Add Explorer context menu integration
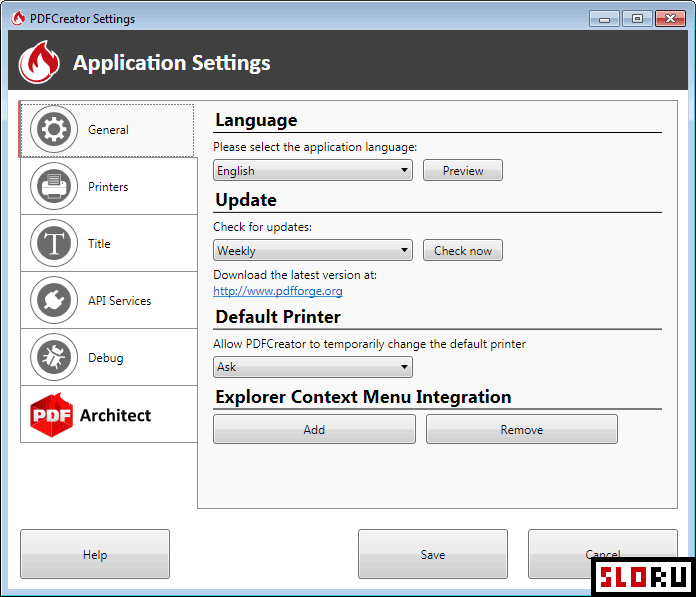 pos(314,429)
